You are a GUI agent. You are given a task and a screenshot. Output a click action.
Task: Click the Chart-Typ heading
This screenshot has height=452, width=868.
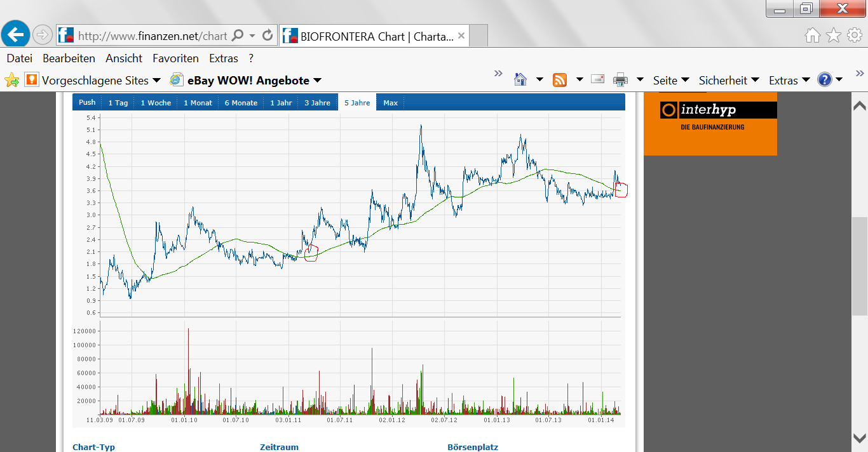point(94,447)
